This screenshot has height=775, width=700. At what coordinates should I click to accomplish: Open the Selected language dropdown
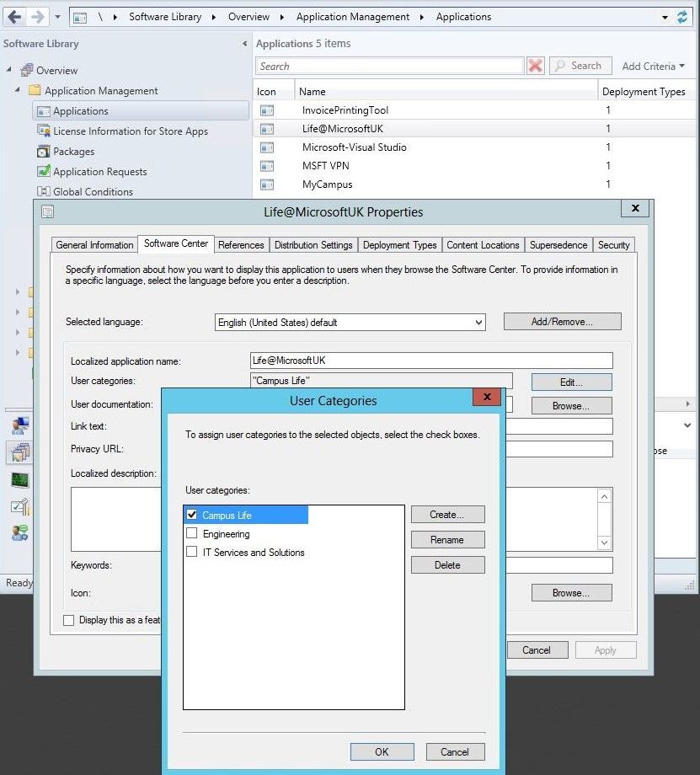tap(478, 323)
